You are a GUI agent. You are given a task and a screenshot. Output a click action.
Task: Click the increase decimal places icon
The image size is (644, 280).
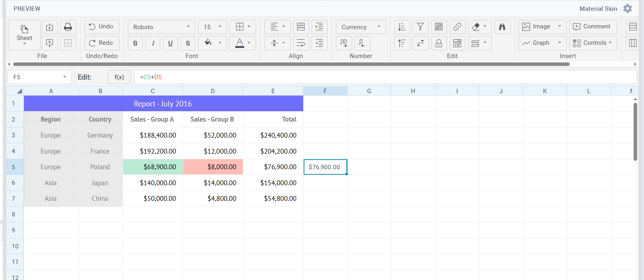click(344, 43)
